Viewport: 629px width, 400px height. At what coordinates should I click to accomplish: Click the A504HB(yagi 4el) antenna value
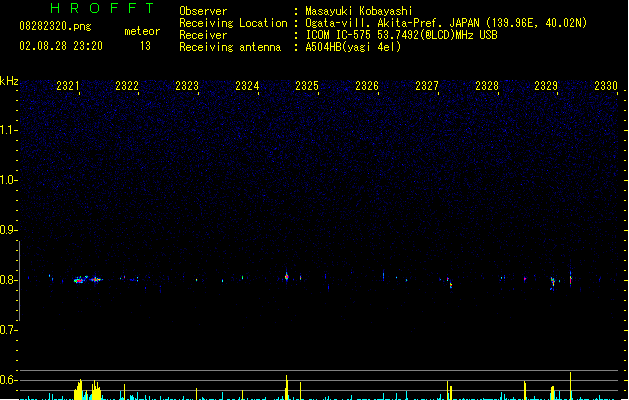click(x=353, y=47)
